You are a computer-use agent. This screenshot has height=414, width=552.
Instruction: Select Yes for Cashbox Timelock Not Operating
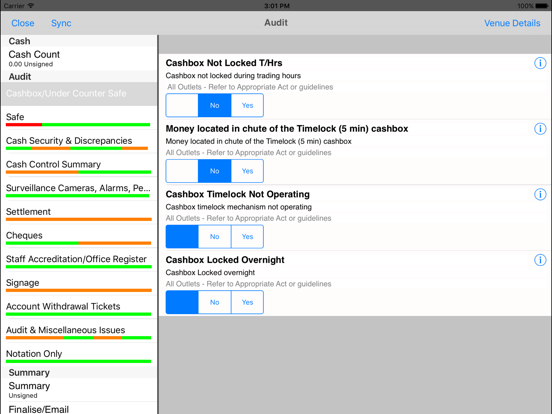tap(247, 237)
